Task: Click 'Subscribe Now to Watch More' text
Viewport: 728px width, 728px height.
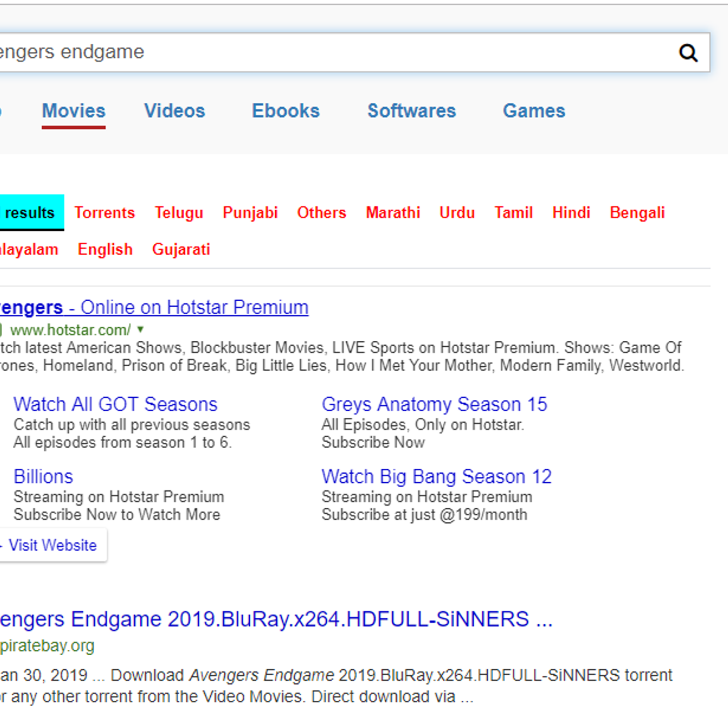Action: (x=117, y=515)
